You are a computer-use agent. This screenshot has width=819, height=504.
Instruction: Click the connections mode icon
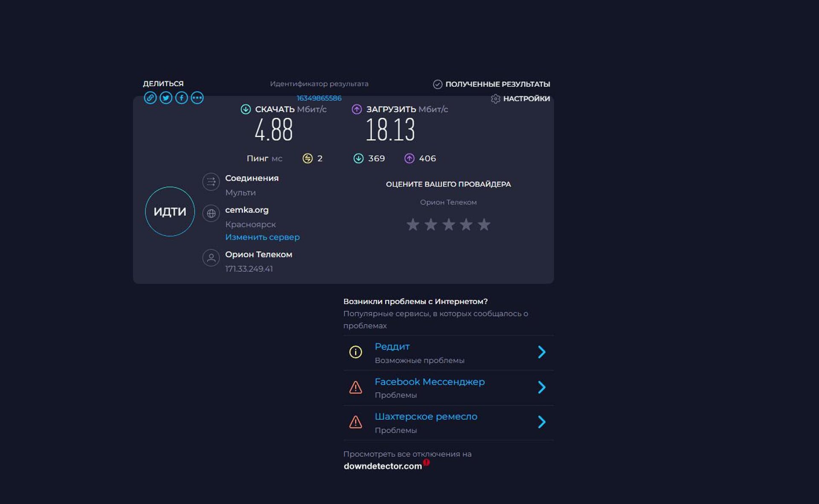[211, 182]
